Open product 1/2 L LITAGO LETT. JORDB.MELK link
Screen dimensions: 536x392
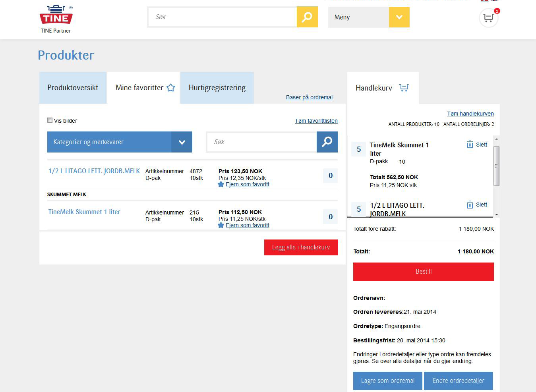coord(94,171)
